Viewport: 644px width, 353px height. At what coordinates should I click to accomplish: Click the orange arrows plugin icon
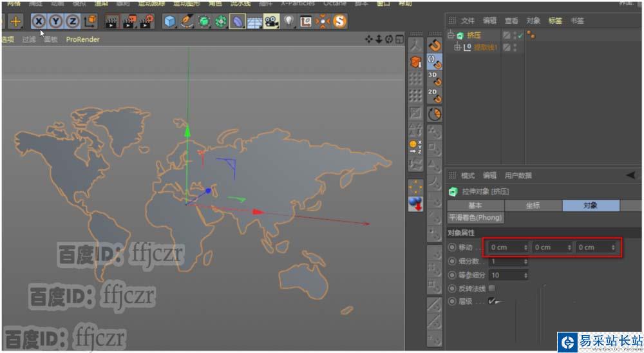pyautogui.click(x=323, y=21)
